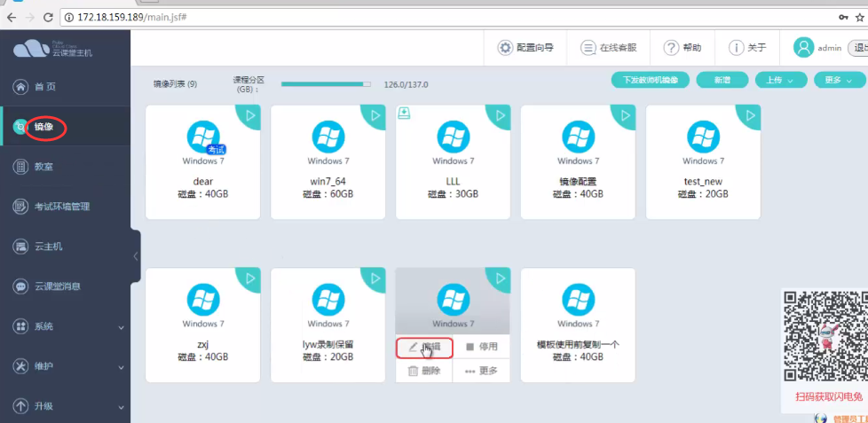Open the 配置向导 configuration wizard
868x423 pixels.
pos(525,48)
